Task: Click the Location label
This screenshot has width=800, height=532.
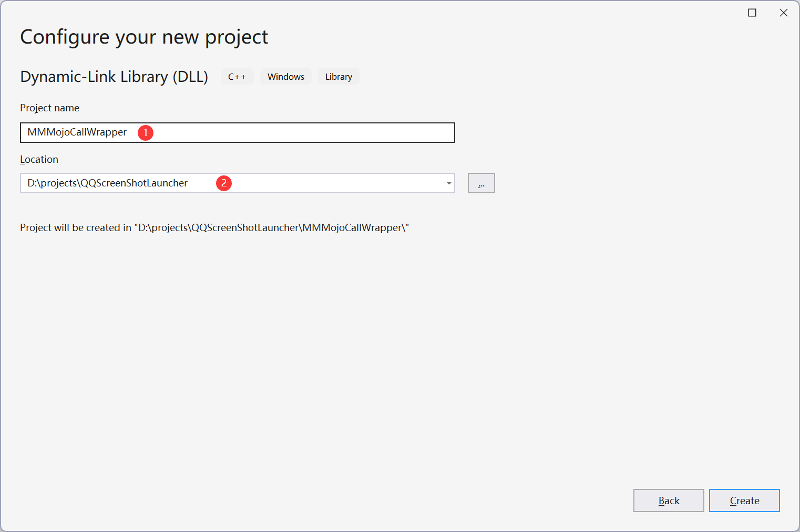Action: coord(39,159)
